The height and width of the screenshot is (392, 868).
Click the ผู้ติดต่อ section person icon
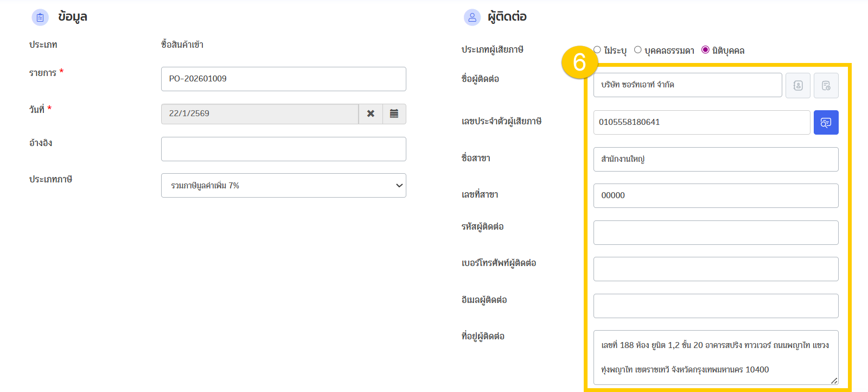[x=472, y=17]
